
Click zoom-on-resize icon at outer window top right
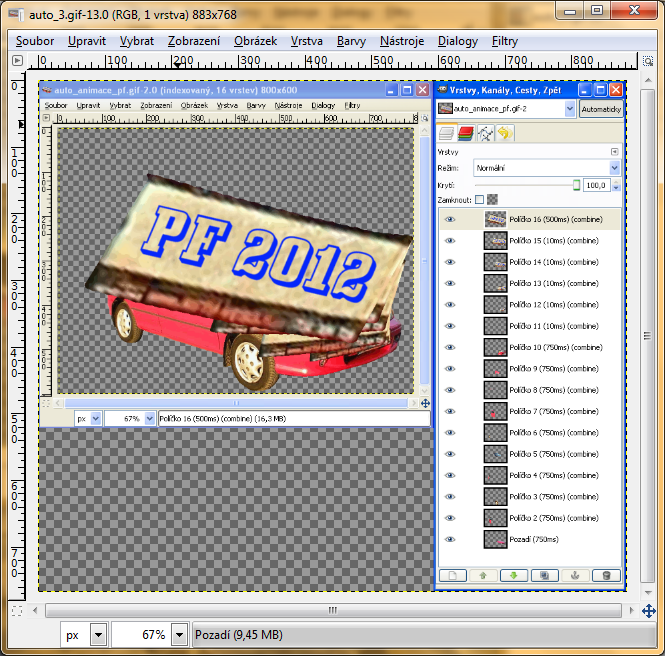[x=648, y=61]
